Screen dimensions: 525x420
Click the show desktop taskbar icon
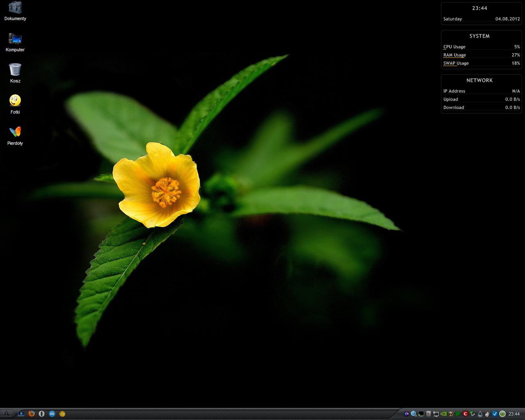pos(21,414)
